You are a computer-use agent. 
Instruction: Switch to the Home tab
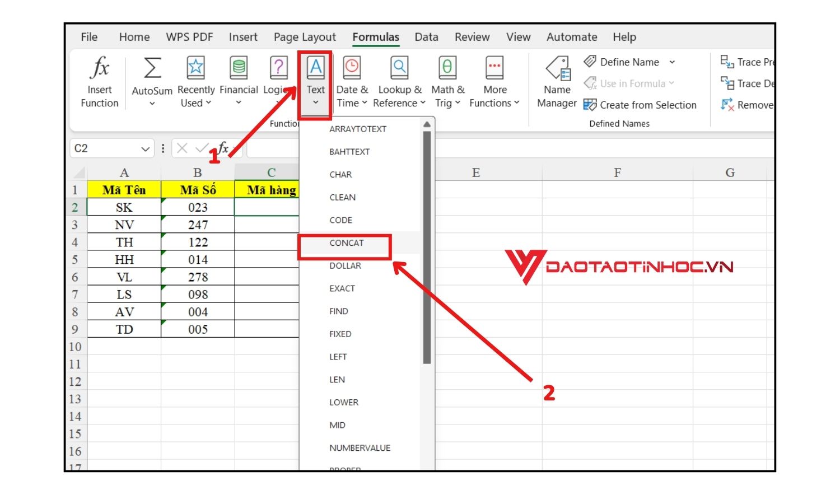pyautogui.click(x=134, y=37)
